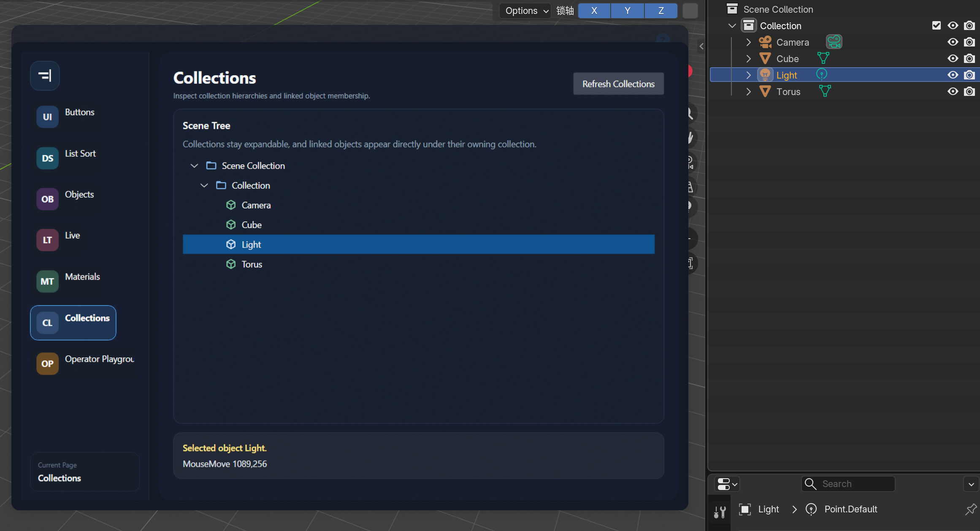This screenshot has width=980, height=531.
Task: Click the camera data icon next to Camera in outliner
Action: 834,41
